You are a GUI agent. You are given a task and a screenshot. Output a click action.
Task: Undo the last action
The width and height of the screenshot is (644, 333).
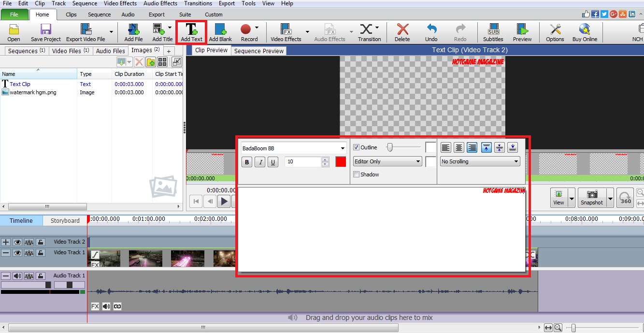(430, 32)
